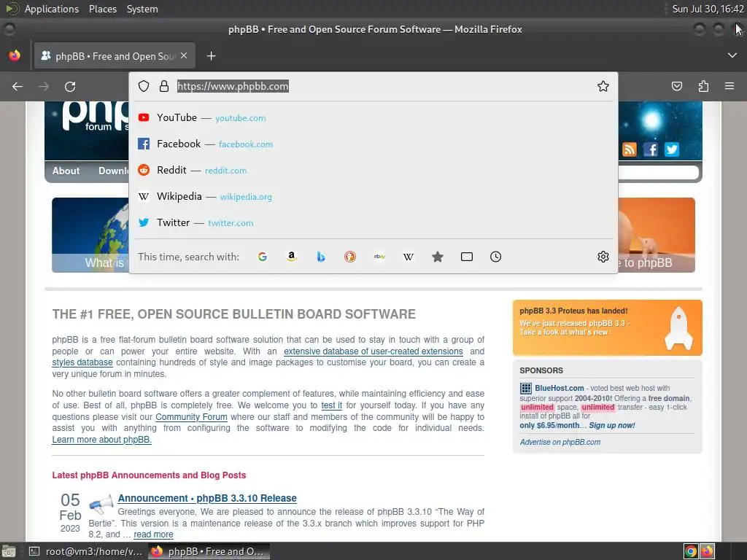The width and height of the screenshot is (747, 560).
Task: Search in open Tabs shortcut
Action: click(x=467, y=257)
